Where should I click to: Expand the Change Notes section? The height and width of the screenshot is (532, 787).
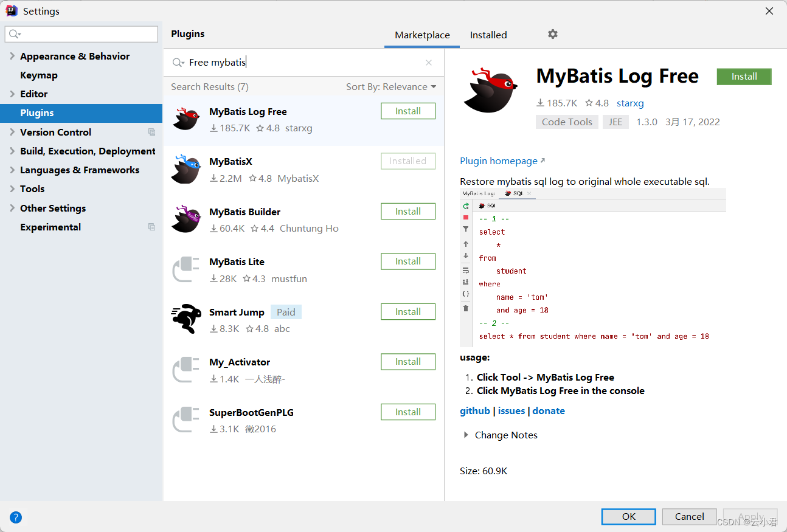click(x=466, y=435)
